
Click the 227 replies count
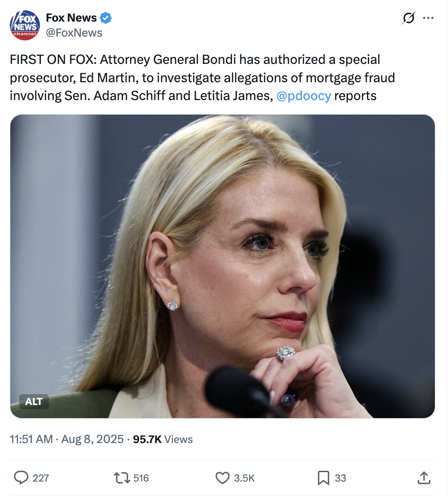(x=41, y=478)
